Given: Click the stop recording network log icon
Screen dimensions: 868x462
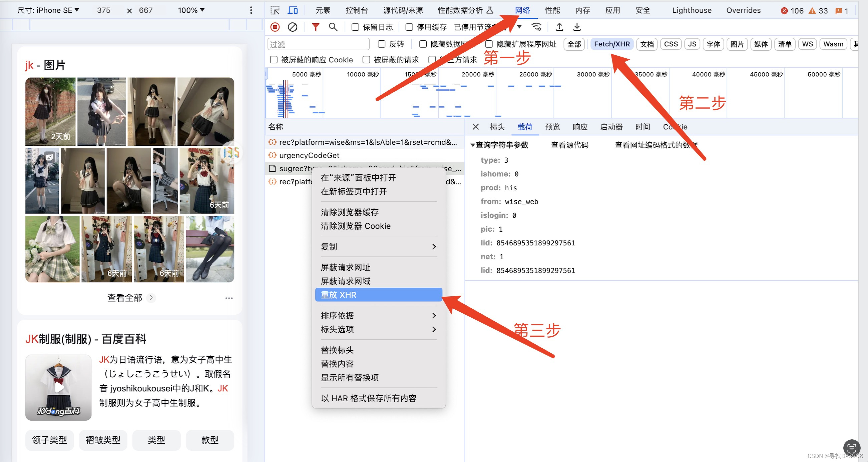Looking at the screenshot, I should (x=275, y=27).
